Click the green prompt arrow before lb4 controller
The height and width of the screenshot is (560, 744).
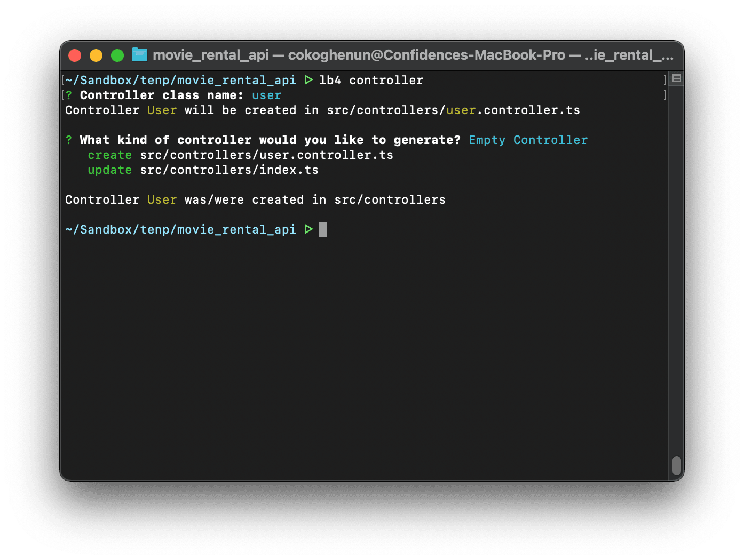click(x=308, y=81)
